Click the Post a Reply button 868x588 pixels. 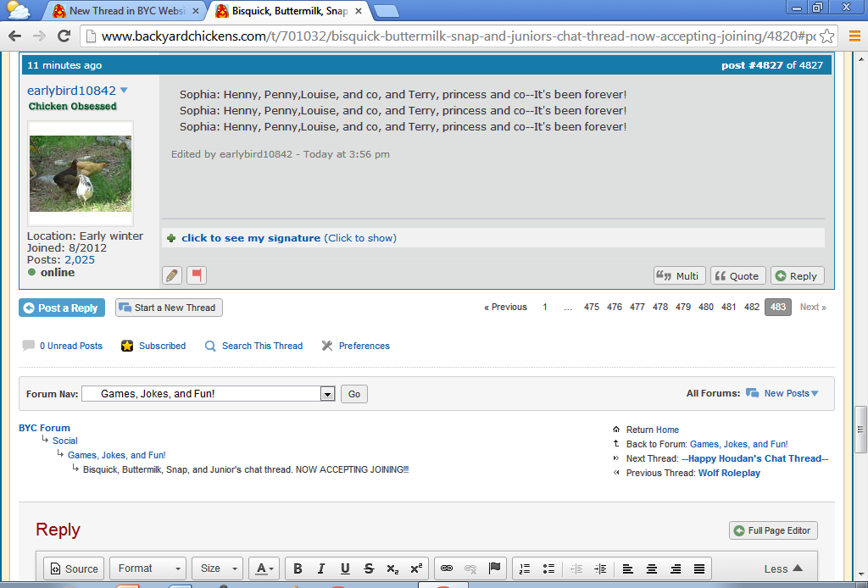click(62, 308)
